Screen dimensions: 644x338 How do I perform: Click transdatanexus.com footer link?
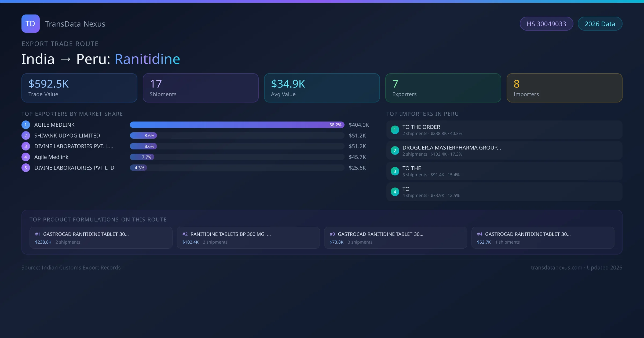click(x=557, y=267)
